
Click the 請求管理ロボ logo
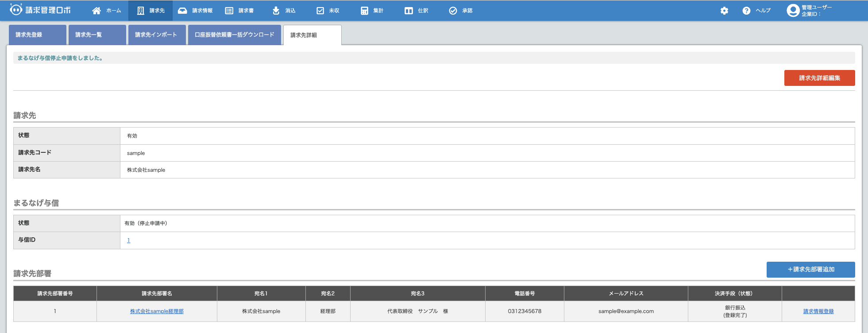pos(40,10)
